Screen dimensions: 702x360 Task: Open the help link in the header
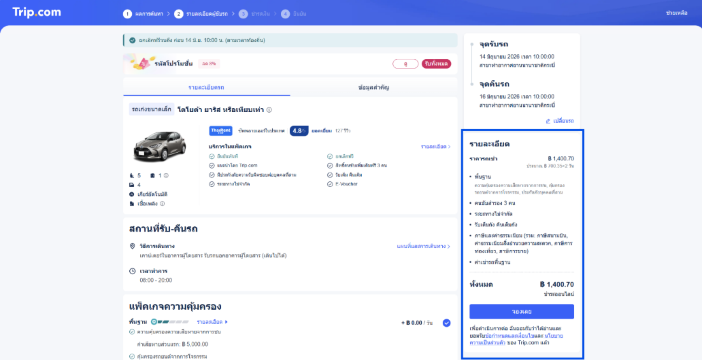(x=676, y=13)
